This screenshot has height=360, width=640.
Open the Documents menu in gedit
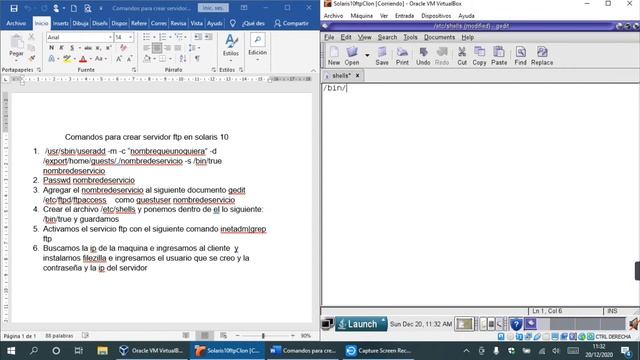439,37
